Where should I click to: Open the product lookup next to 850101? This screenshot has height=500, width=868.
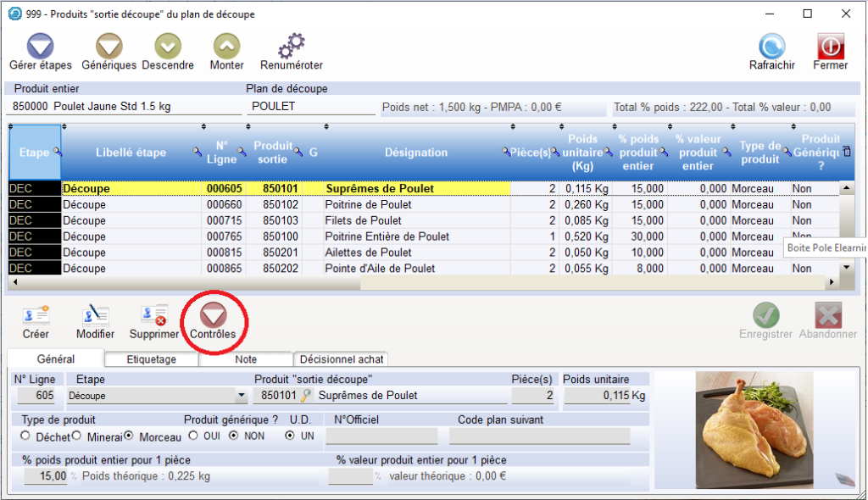point(307,396)
